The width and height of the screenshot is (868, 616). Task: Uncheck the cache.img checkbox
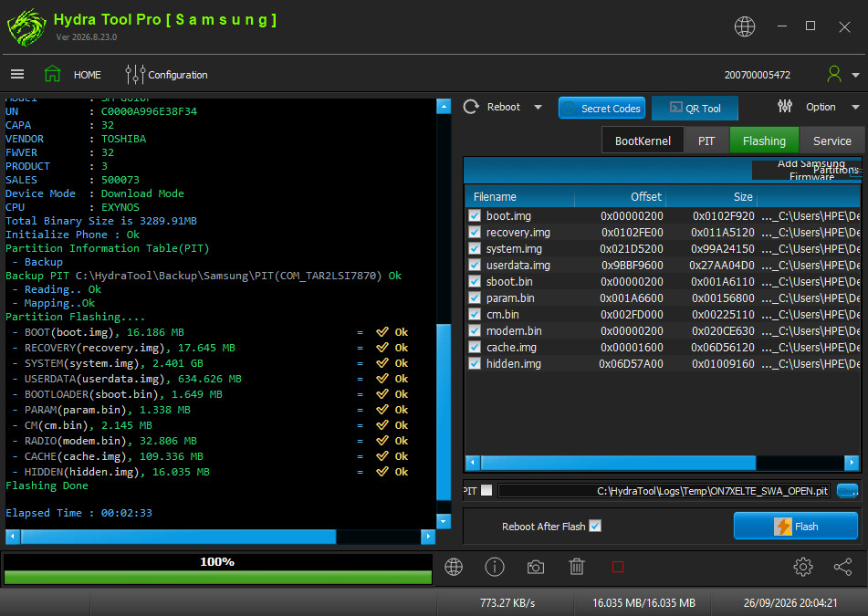475,347
